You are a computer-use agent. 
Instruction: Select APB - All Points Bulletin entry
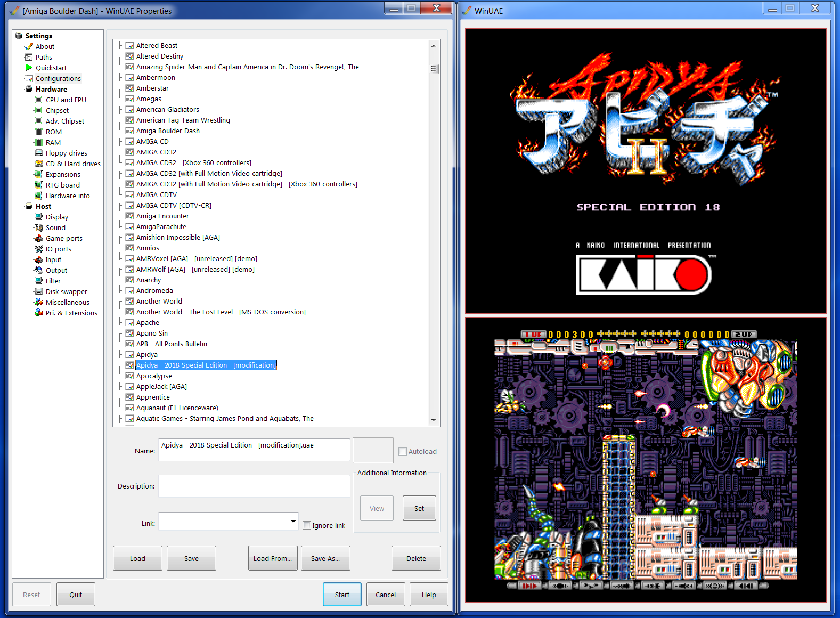172,344
